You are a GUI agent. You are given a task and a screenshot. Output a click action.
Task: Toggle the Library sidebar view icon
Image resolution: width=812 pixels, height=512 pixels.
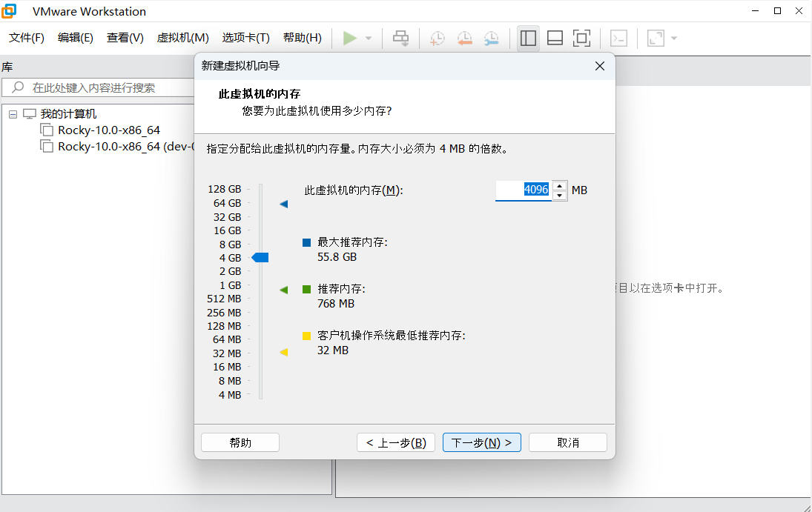528,38
